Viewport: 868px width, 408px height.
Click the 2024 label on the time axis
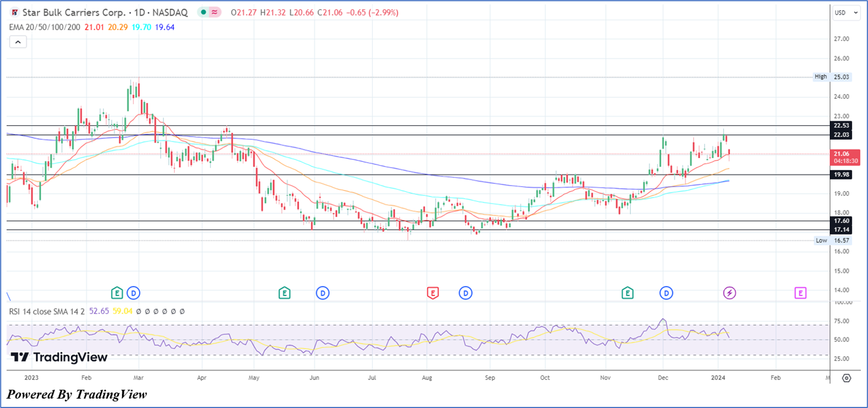click(718, 378)
